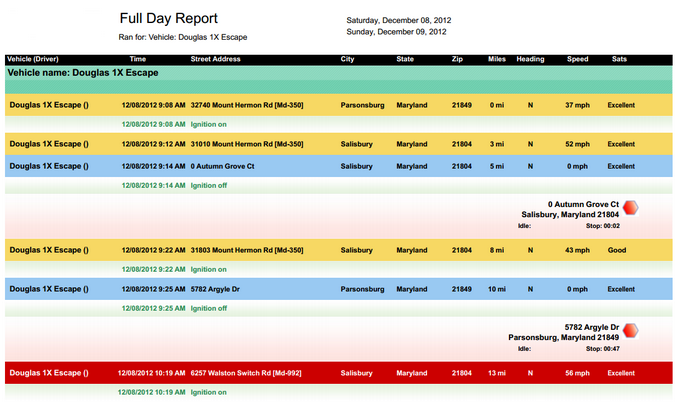Click the Speed column header
This screenshot has width=677, height=402.
[x=577, y=59]
